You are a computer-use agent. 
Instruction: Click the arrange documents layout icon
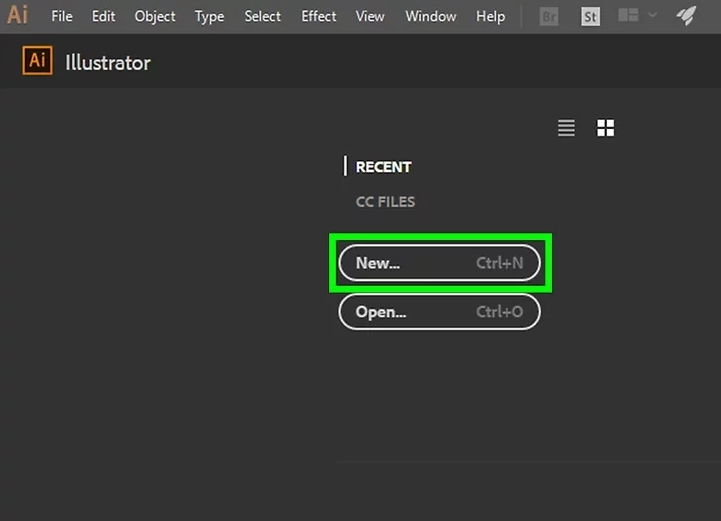click(628, 15)
